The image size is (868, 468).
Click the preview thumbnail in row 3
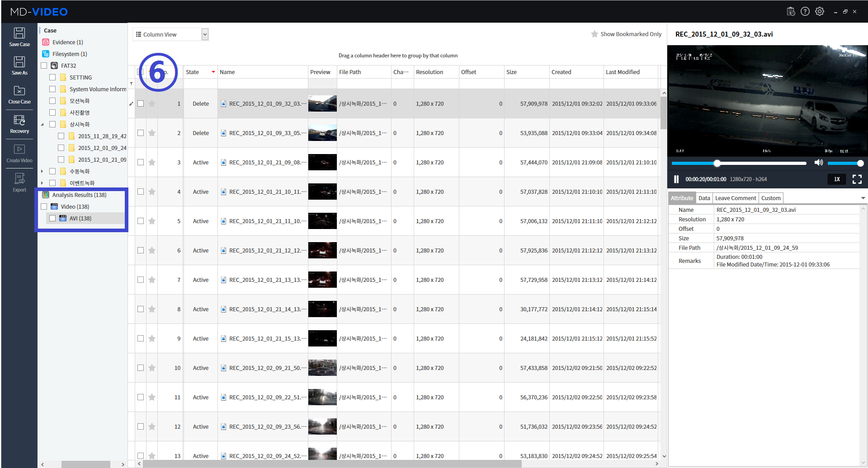click(x=322, y=162)
